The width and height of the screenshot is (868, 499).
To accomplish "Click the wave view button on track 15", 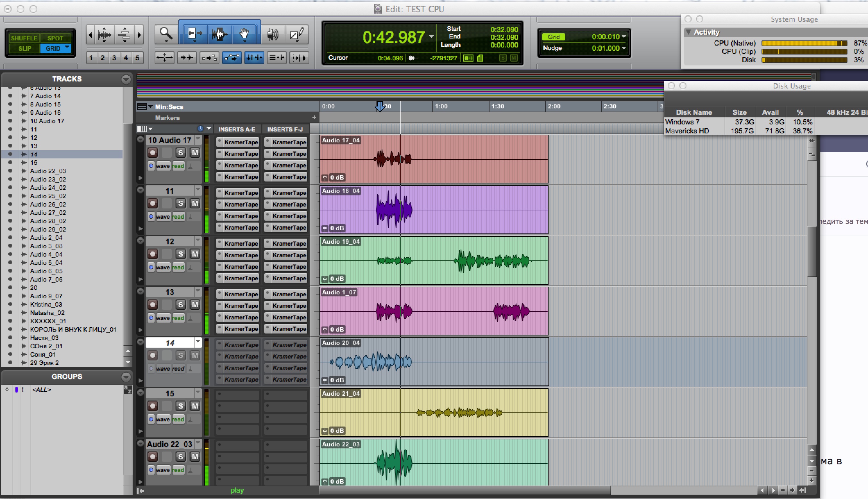I will point(163,419).
